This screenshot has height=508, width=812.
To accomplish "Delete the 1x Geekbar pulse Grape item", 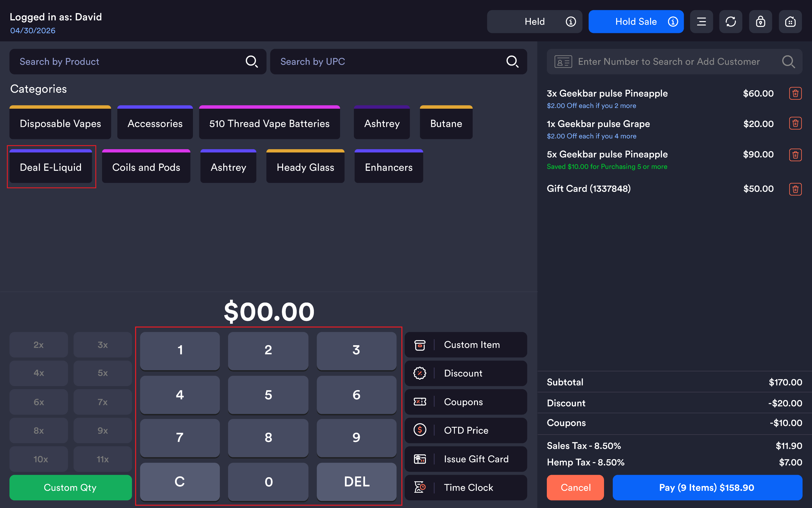I will [x=795, y=123].
